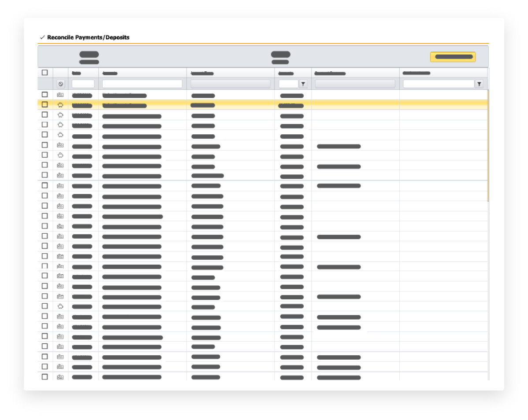
Task: Click the piggy bank icon on the highlighted row
Action: coord(60,106)
